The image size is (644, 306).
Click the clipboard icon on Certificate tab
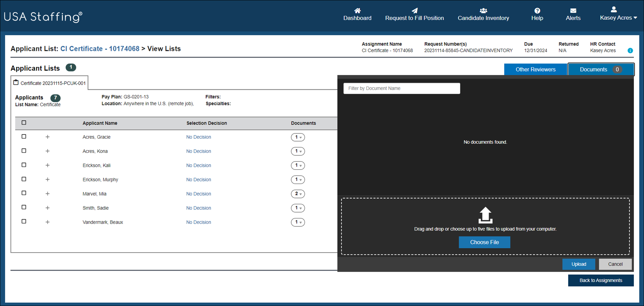16,83
